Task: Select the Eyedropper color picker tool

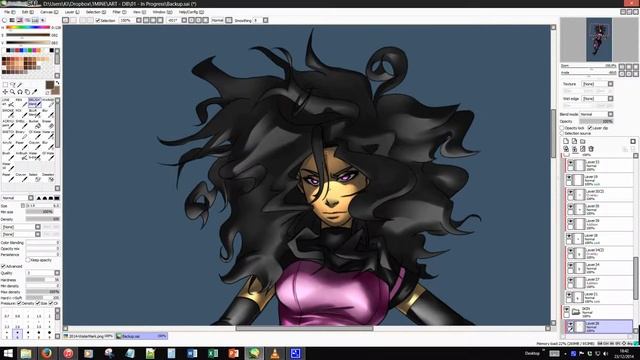Action: 34,92
